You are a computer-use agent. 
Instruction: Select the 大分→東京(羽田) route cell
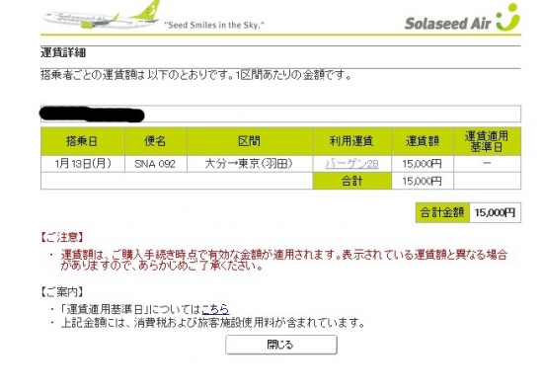(250, 164)
